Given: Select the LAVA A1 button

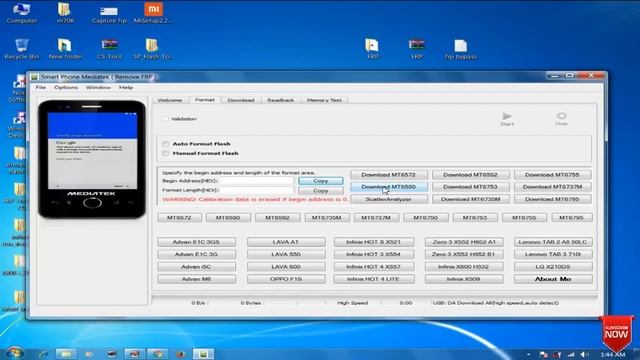Looking at the screenshot, I should (x=286, y=242).
